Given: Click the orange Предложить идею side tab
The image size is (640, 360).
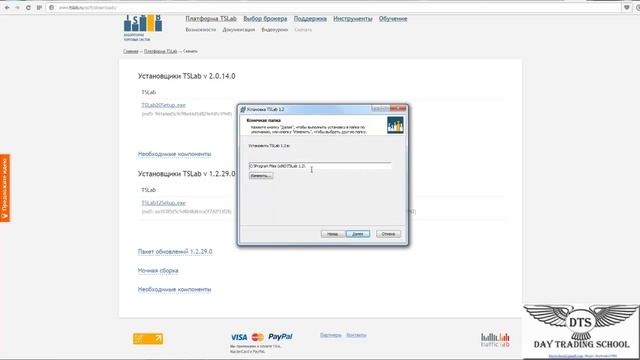Looking at the screenshot, I should [x=5, y=188].
